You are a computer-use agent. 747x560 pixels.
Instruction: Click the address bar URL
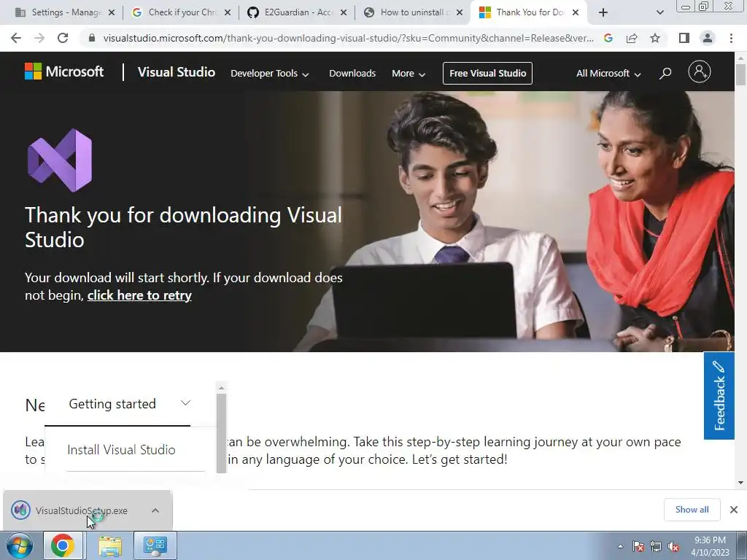tap(349, 38)
